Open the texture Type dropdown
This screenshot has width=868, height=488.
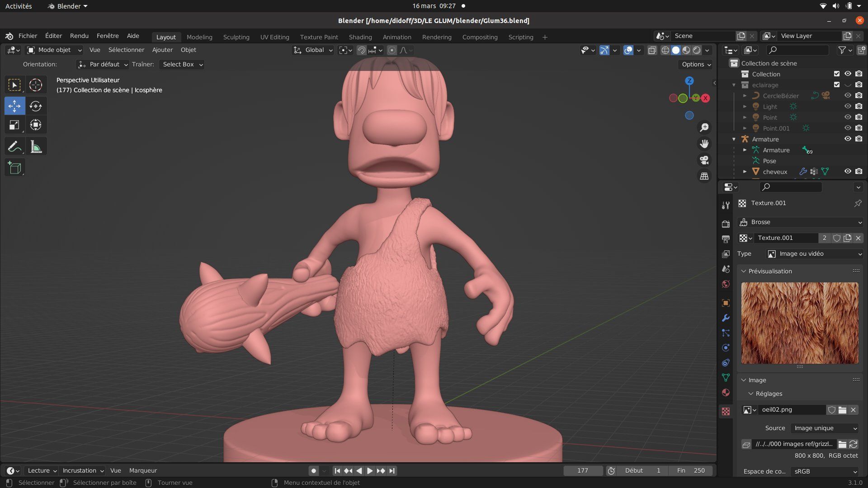click(x=814, y=254)
